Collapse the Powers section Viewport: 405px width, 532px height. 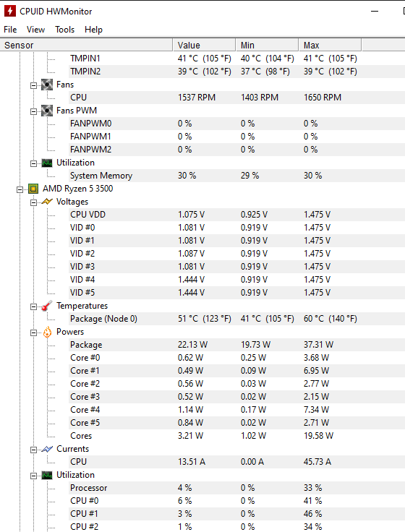point(33,332)
